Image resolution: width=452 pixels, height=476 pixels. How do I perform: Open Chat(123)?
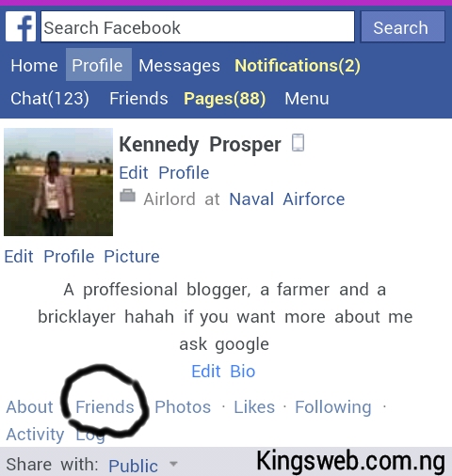50,99
